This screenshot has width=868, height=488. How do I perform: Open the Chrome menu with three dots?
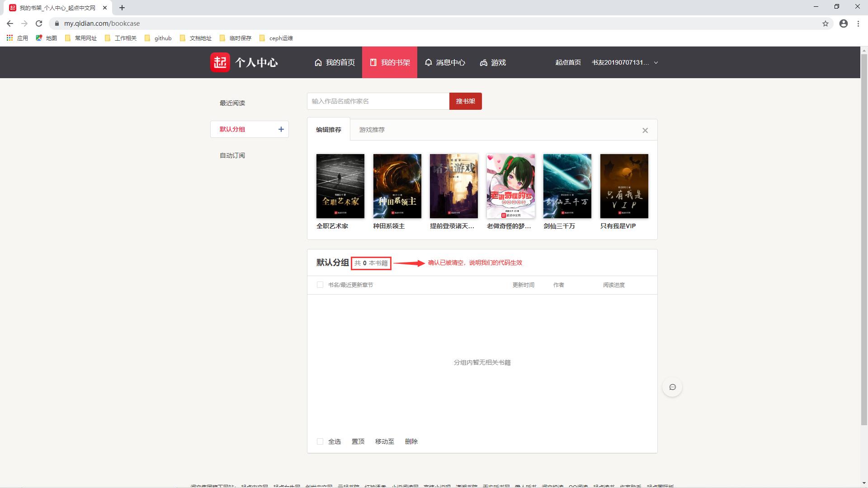858,23
